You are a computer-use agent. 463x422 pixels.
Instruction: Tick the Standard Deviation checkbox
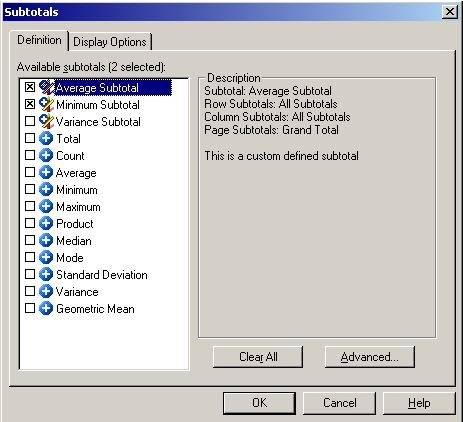[30, 274]
